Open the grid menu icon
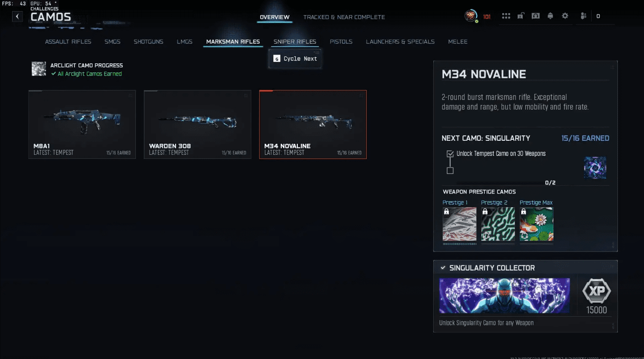 click(506, 16)
